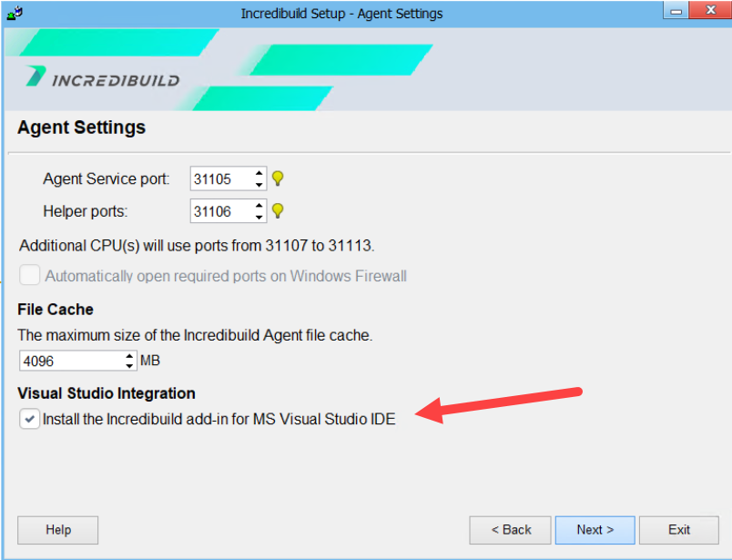732x560 pixels.
Task: Select the Helper ports field showing 31106
Action: (219, 210)
